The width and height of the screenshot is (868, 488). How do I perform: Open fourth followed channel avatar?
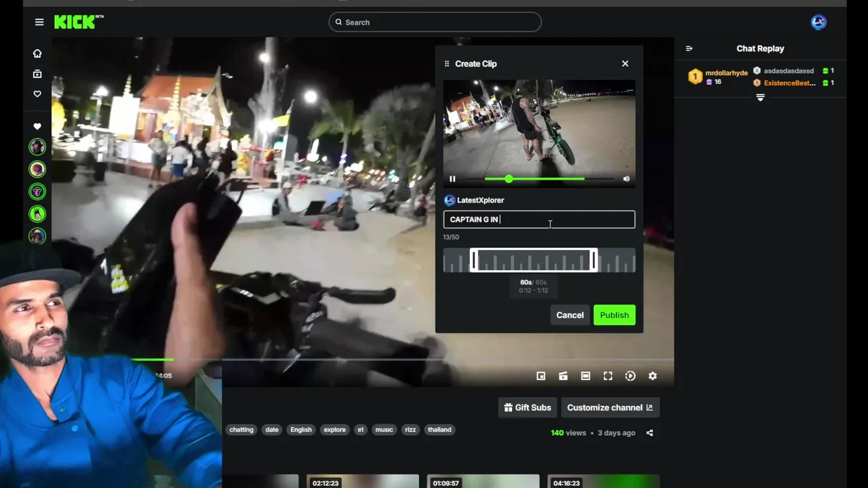37,213
